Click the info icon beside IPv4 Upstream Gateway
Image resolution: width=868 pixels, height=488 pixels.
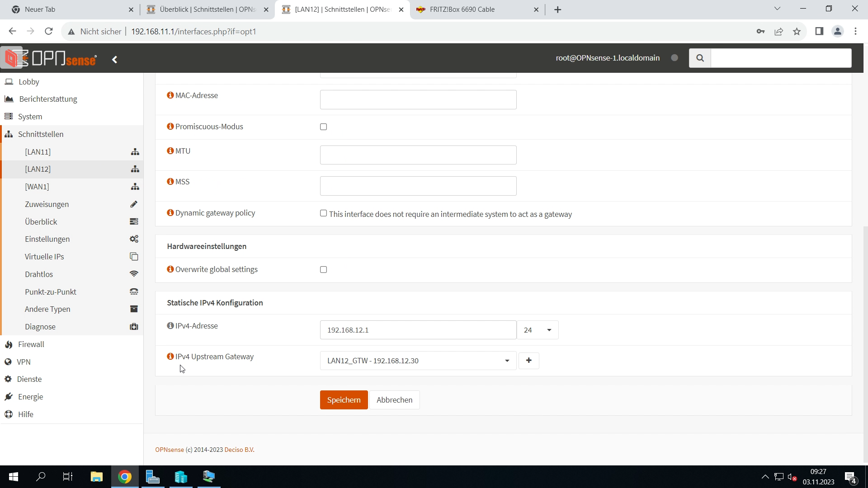click(x=170, y=357)
